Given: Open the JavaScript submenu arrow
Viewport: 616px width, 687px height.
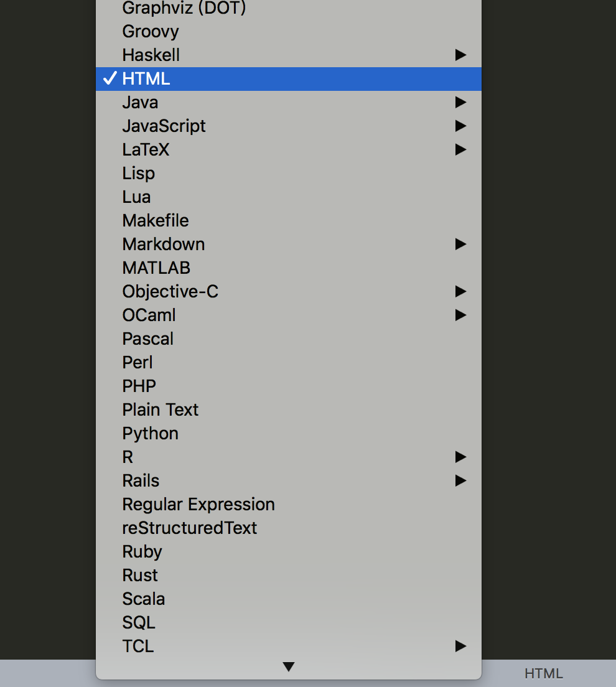Looking at the screenshot, I should pyautogui.click(x=460, y=126).
